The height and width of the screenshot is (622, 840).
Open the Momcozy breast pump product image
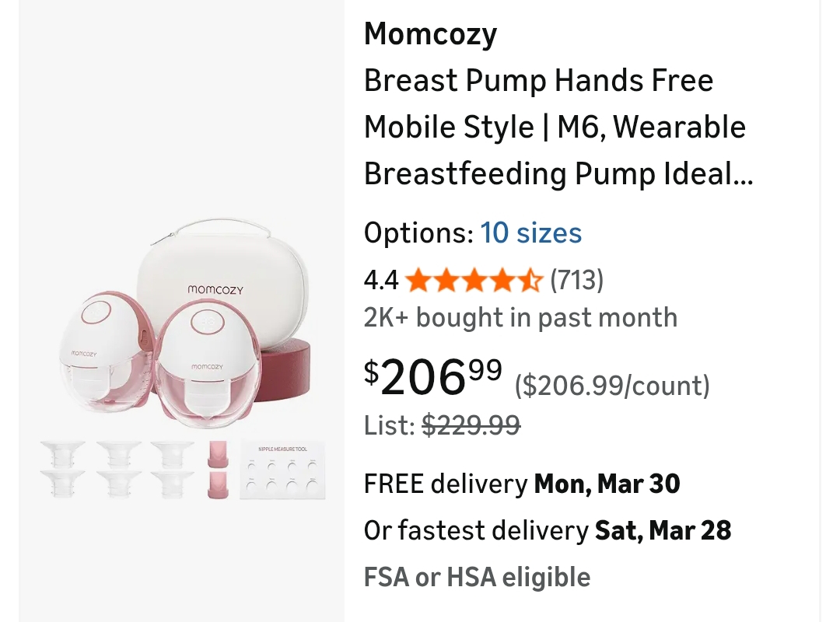tap(182, 358)
